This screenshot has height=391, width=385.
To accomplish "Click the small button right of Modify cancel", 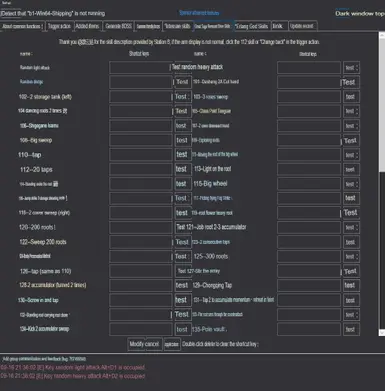I will click(x=171, y=344).
